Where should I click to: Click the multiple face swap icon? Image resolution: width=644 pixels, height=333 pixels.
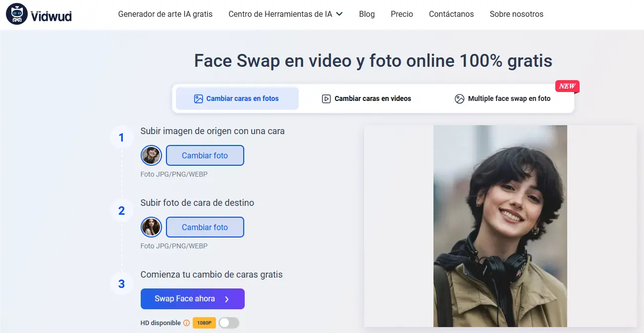459,98
